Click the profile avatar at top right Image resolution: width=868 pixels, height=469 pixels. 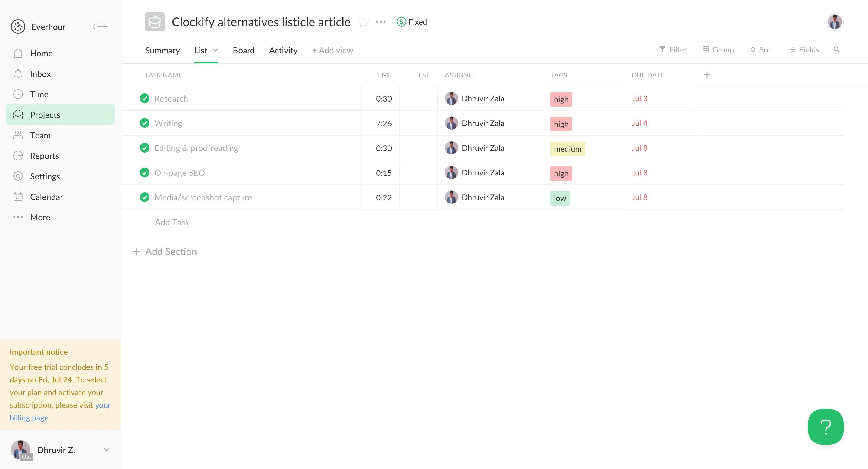(x=834, y=22)
